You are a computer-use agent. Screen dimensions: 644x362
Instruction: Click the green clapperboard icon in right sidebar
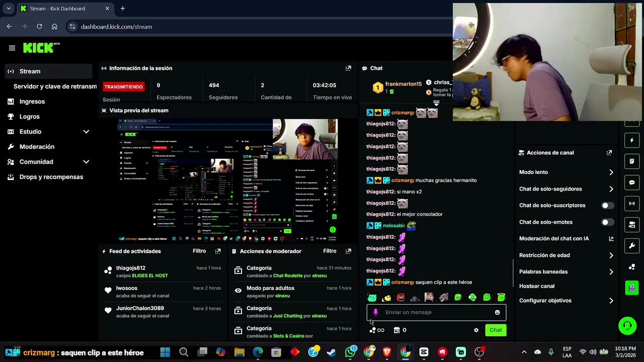(x=632, y=288)
